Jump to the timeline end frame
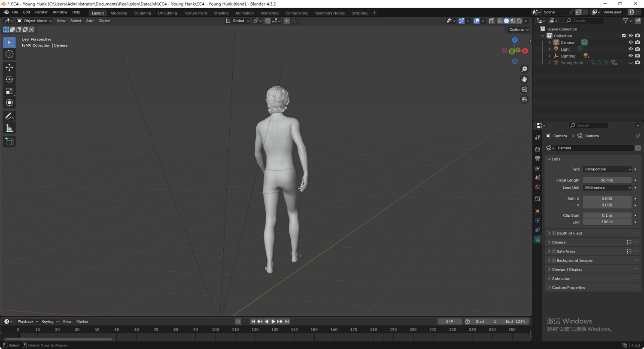644x349 pixels. [x=287, y=322]
